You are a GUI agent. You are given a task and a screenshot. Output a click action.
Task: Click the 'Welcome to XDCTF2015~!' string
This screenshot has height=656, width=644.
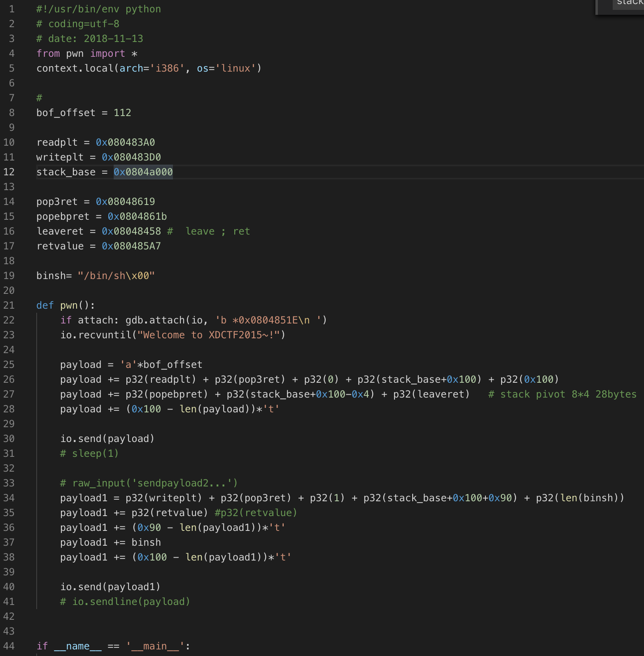pos(208,335)
